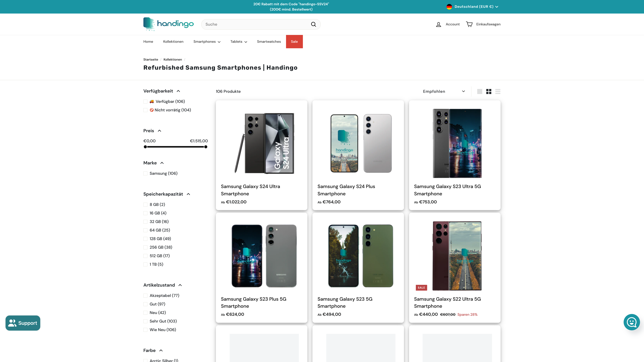The height and width of the screenshot is (362, 644).
Task: Select the 8 GB (2) checkbox
Action: (145, 205)
